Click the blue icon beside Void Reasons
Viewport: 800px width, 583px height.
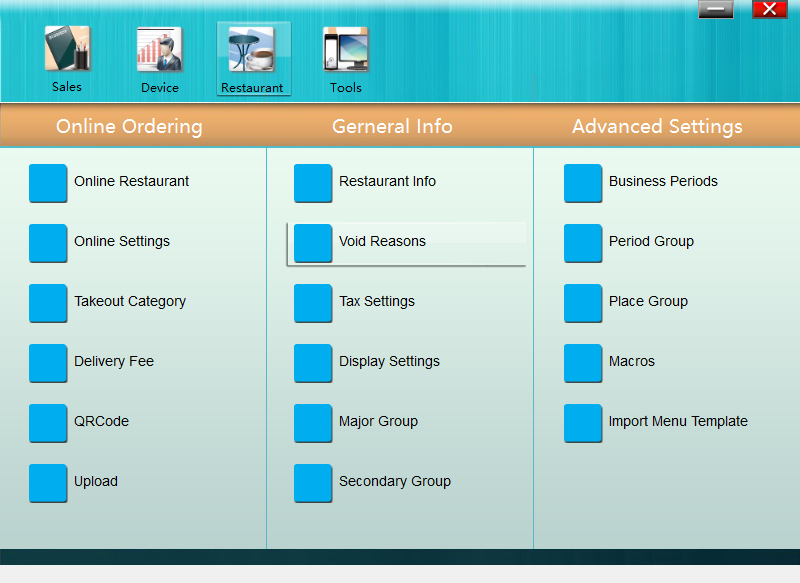point(313,243)
